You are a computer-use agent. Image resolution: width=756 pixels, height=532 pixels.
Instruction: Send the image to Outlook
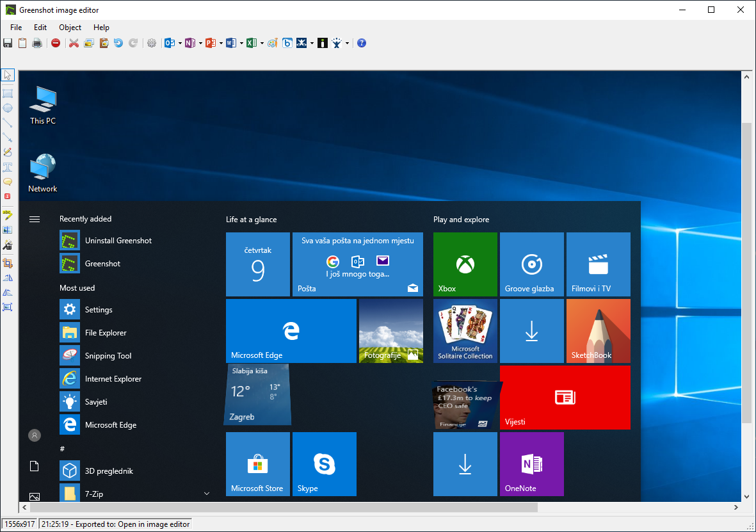(x=170, y=43)
